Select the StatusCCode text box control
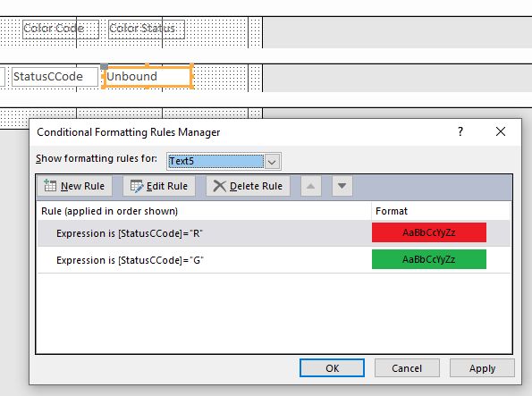This screenshot has width=532, height=396. point(55,76)
